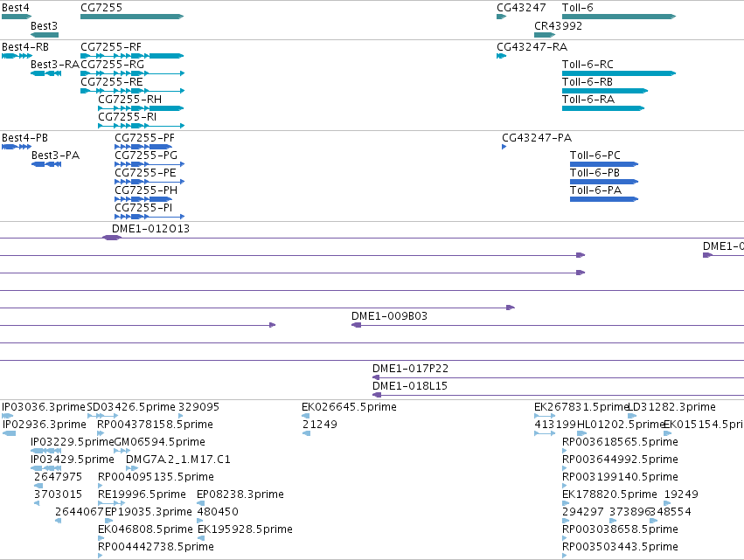Select the CR43992 gene feature
Viewport: 744px width, 560px height.
point(545,35)
